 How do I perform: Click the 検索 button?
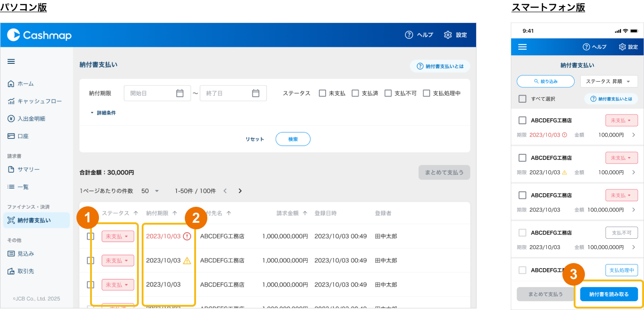(x=293, y=139)
